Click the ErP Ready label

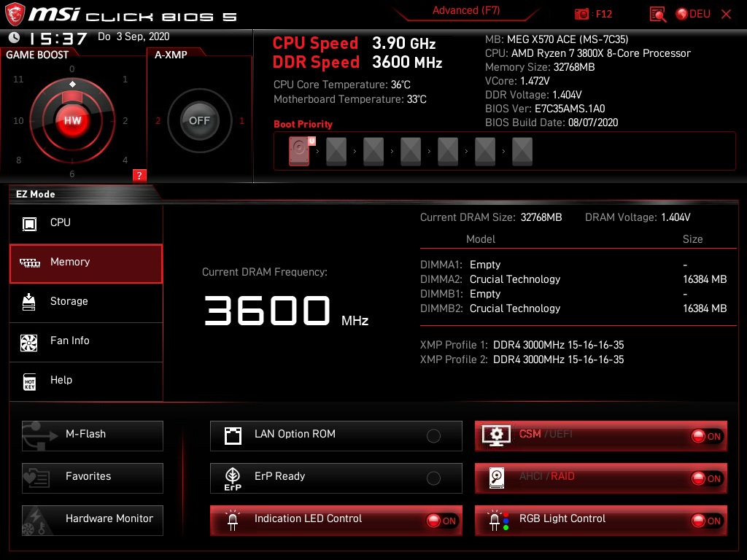(x=279, y=476)
